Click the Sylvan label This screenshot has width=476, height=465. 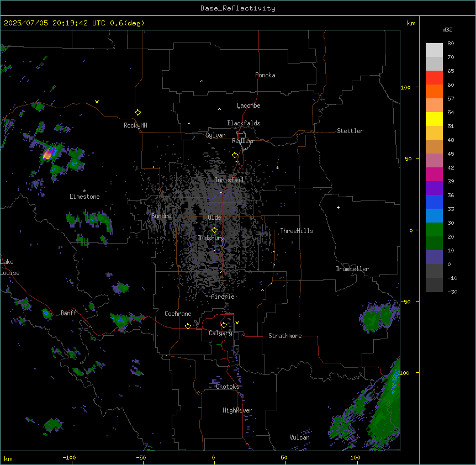click(215, 135)
